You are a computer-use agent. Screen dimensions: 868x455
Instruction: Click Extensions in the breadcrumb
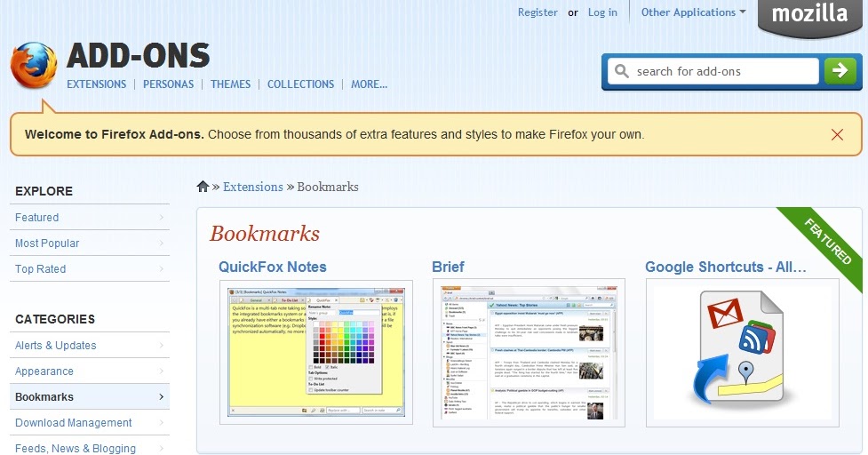click(253, 187)
